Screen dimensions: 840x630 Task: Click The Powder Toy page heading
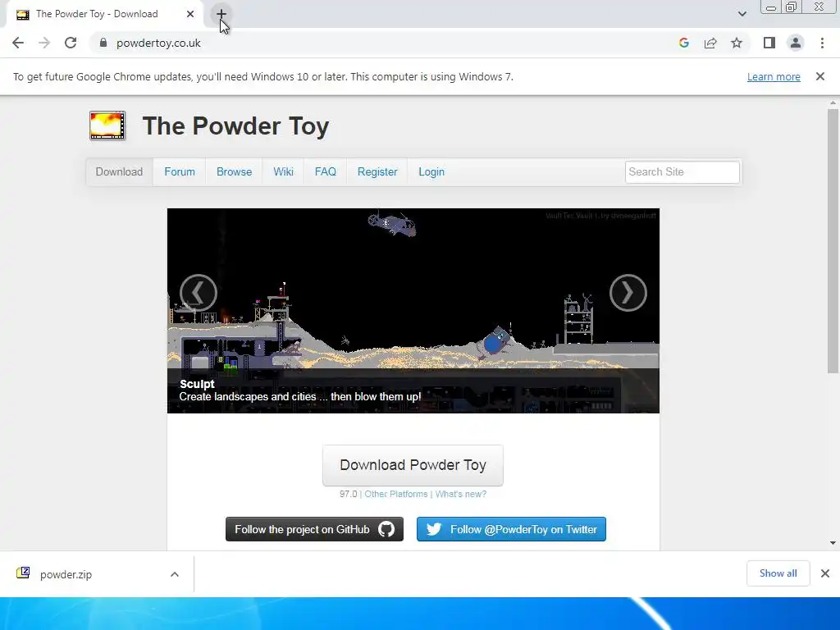coord(235,126)
